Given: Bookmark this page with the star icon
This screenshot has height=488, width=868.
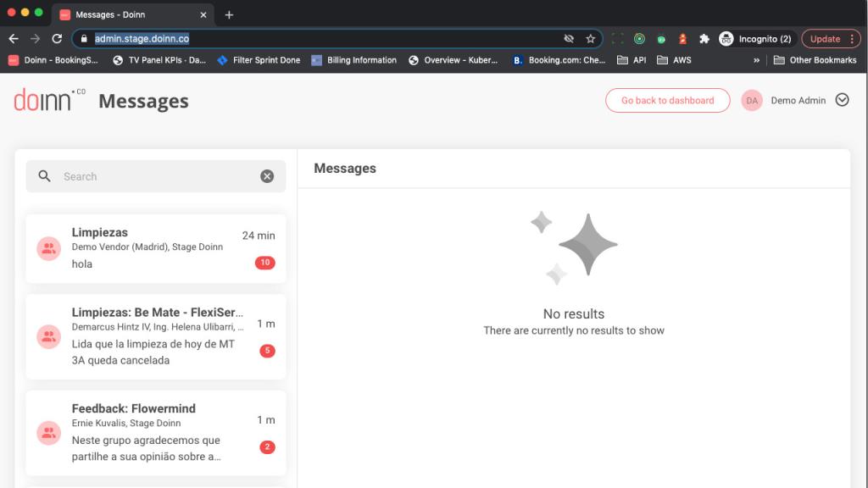Looking at the screenshot, I should pos(591,39).
